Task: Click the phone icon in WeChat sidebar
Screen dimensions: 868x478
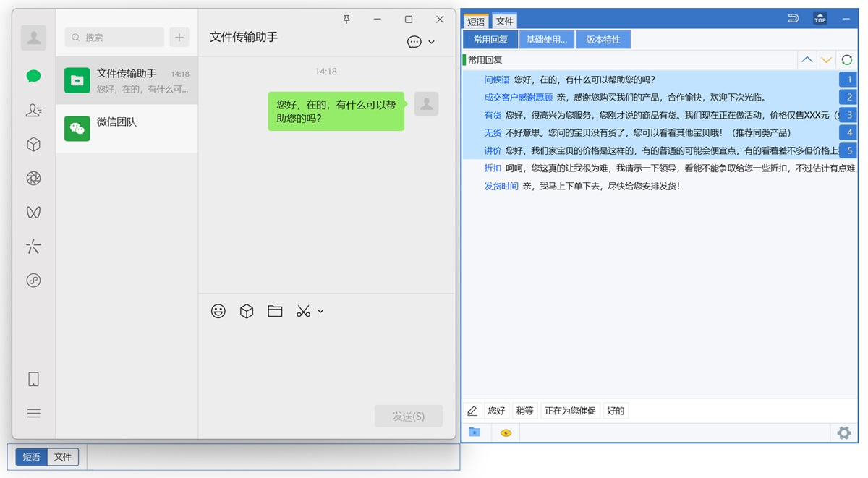Action: pos(33,378)
